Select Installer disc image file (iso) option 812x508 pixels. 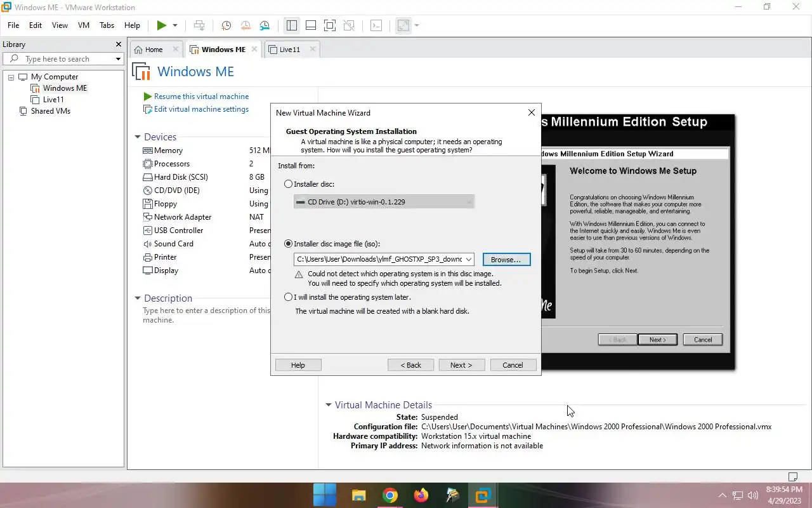pyautogui.click(x=289, y=244)
